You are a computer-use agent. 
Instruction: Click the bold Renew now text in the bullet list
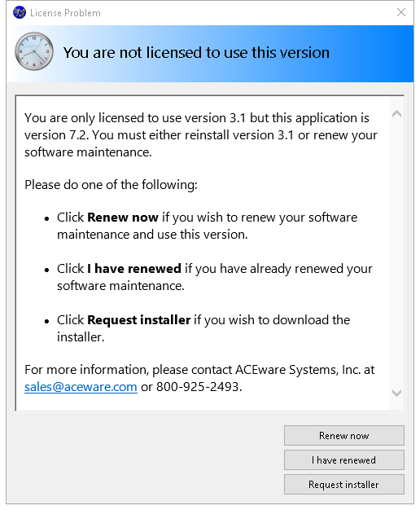[123, 218]
